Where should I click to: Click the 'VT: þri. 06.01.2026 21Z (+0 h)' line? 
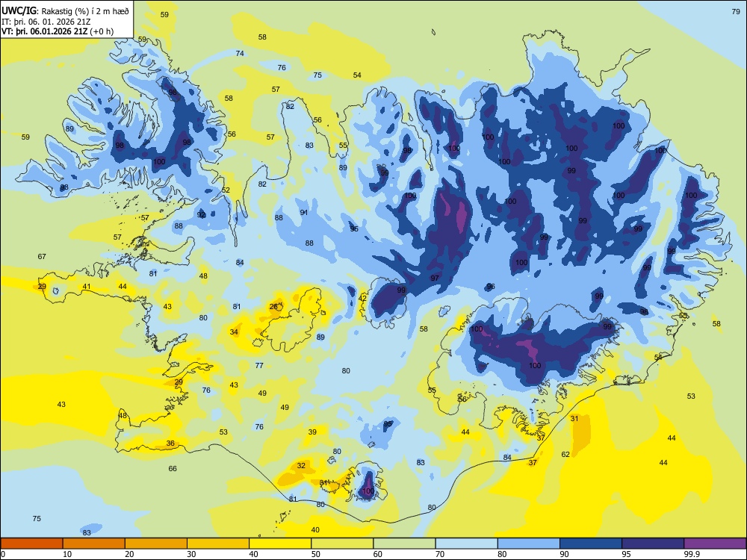[x=58, y=31]
